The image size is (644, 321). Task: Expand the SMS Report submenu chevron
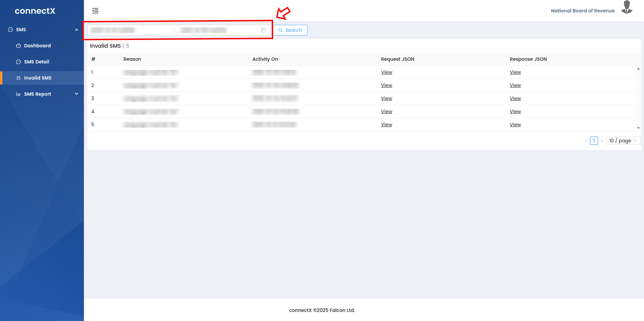point(77,94)
